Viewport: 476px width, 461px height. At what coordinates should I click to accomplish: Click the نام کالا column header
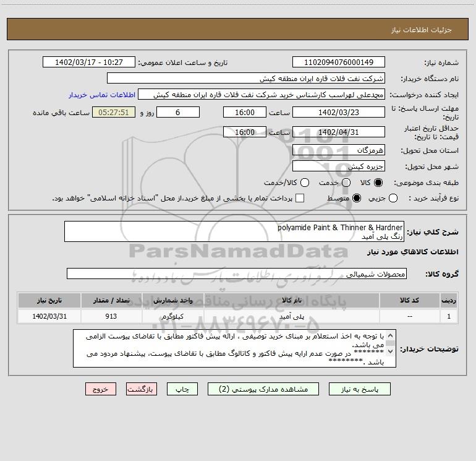pyautogui.click(x=291, y=301)
